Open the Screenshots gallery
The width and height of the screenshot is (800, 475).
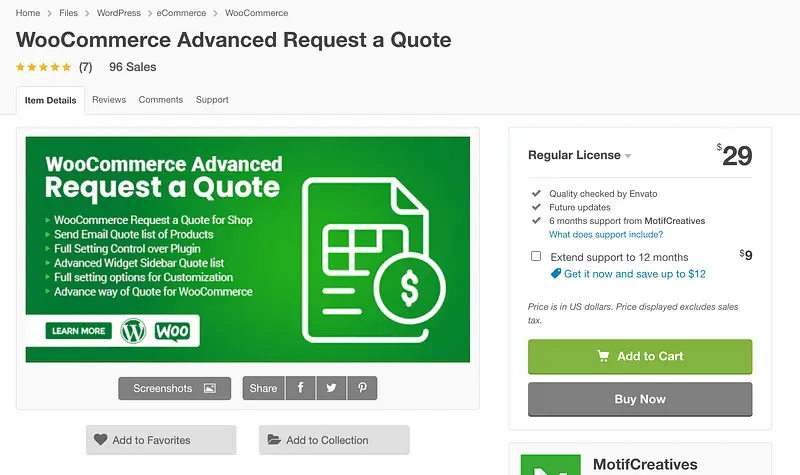tap(174, 388)
